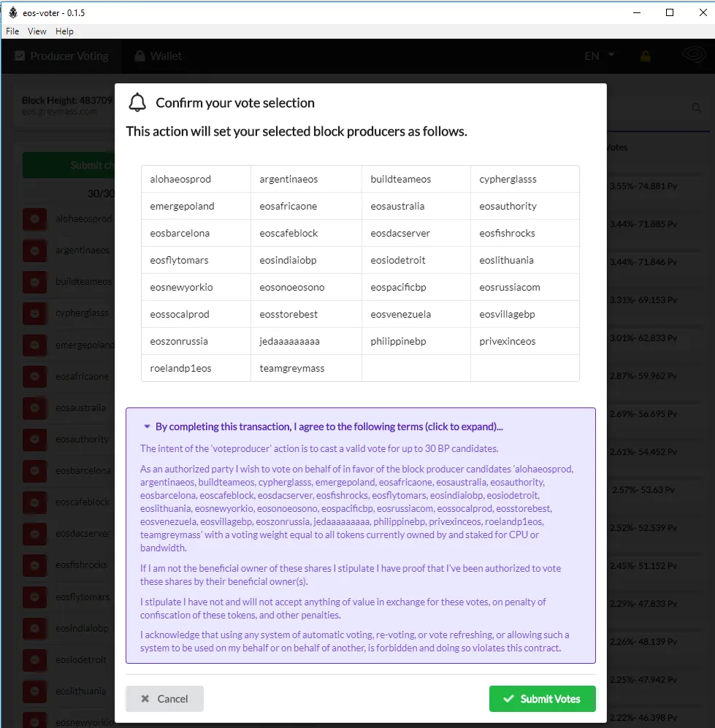
Task: Click the orange lock wallet icon
Action: [x=645, y=56]
